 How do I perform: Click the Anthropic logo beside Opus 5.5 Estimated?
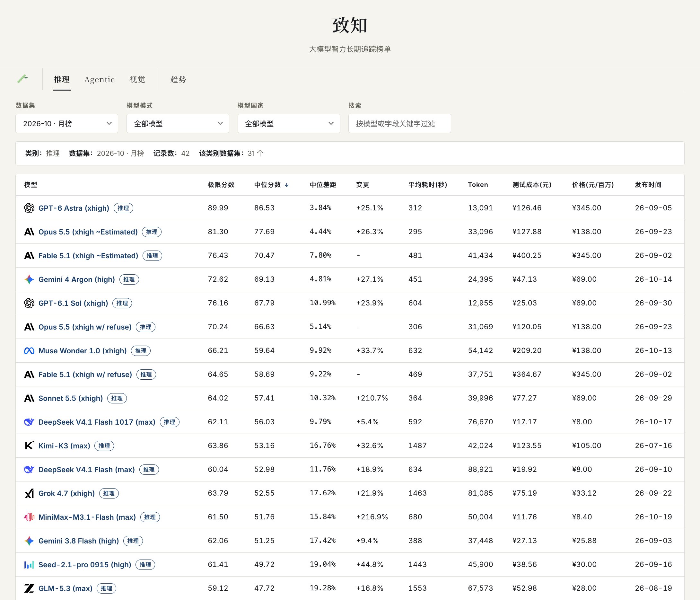30,232
